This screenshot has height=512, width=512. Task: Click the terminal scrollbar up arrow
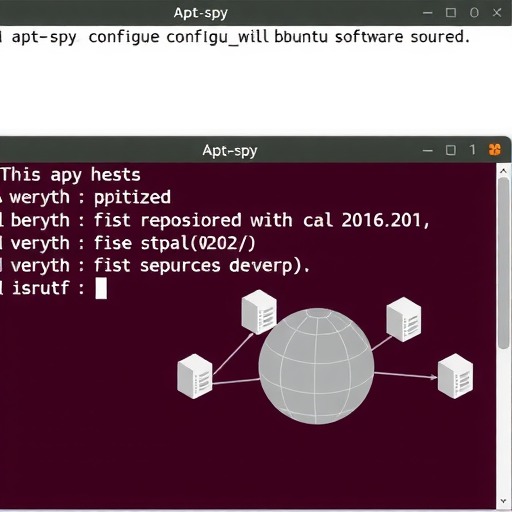click(x=503, y=171)
